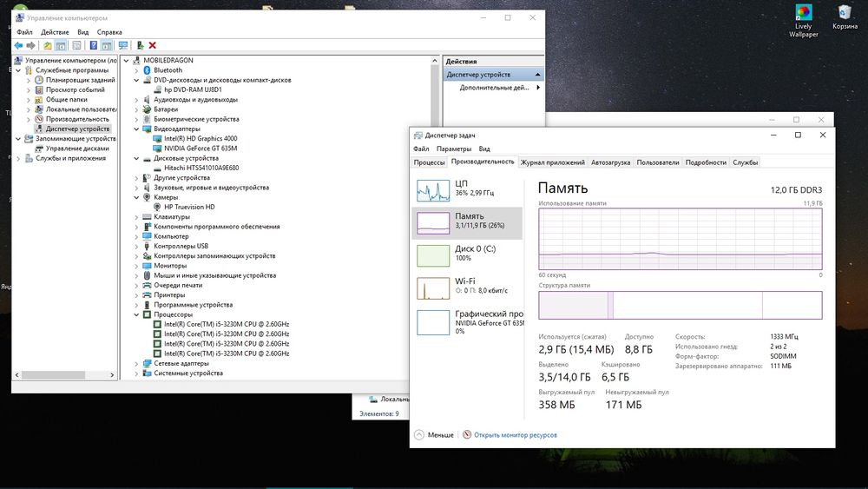The height and width of the screenshot is (489, 868).
Task: Click the Сетевые адаптеры network icon
Action: [147, 363]
